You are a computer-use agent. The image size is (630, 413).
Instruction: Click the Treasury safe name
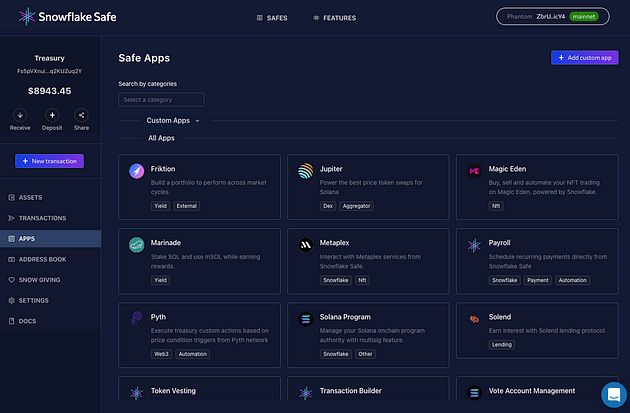pyautogui.click(x=49, y=58)
